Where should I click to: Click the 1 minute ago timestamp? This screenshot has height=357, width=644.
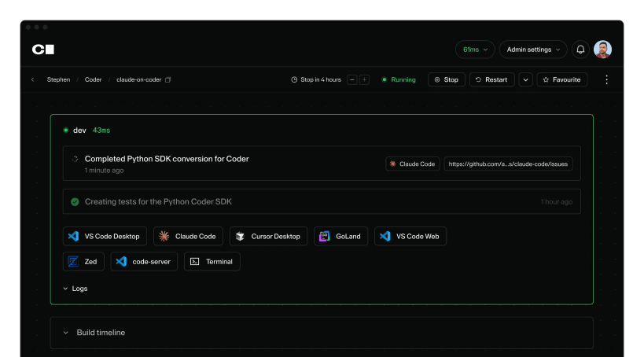[x=104, y=171]
